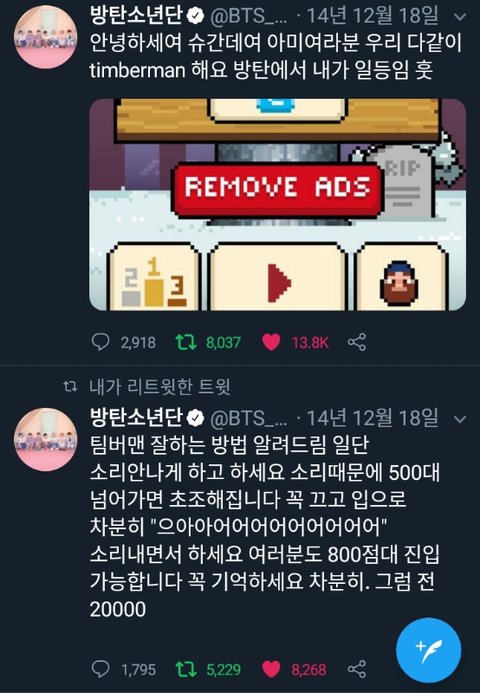Compose a new tweet with feather button
The height and width of the screenshot is (693, 480).
(x=429, y=651)
